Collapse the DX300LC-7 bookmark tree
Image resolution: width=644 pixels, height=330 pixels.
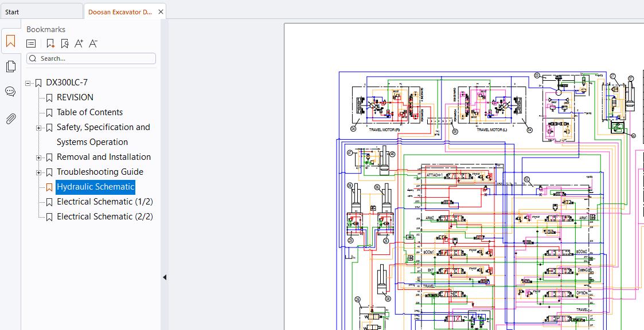pyautogui.click(x=28, y=83)
